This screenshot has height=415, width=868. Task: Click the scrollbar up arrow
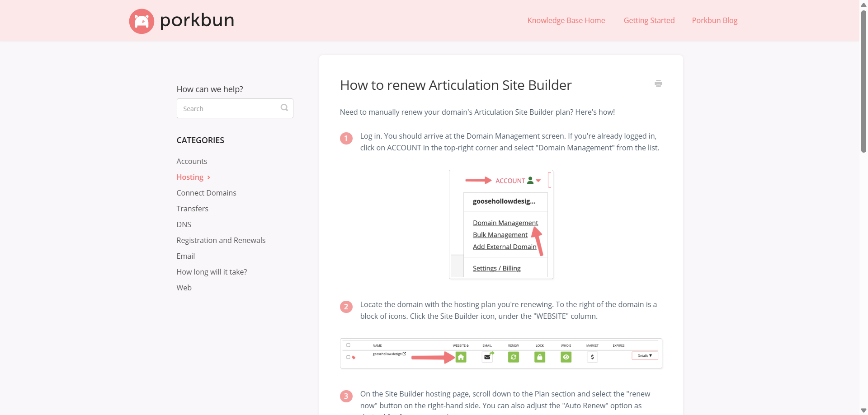tap(863, 5)
